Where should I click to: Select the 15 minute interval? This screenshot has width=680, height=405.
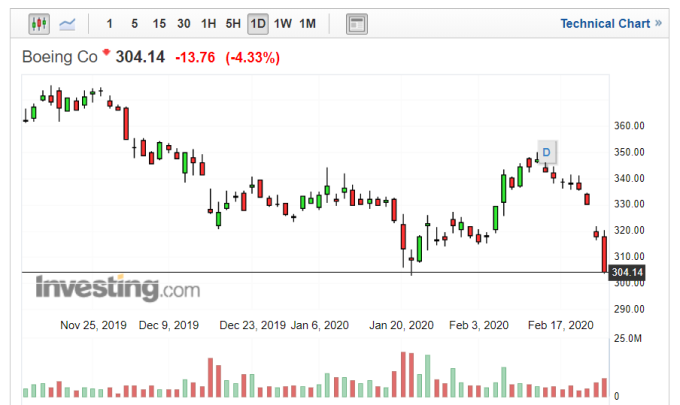[159, 24]
